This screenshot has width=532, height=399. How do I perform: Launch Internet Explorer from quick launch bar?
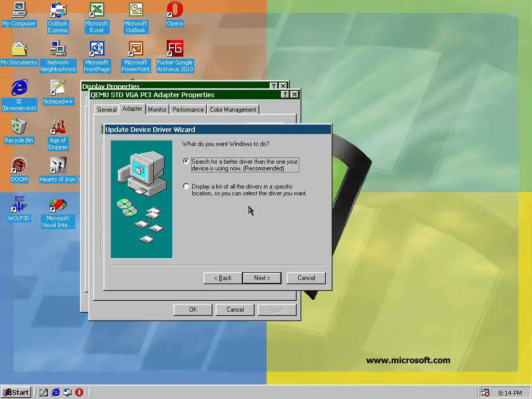point(56,392)
